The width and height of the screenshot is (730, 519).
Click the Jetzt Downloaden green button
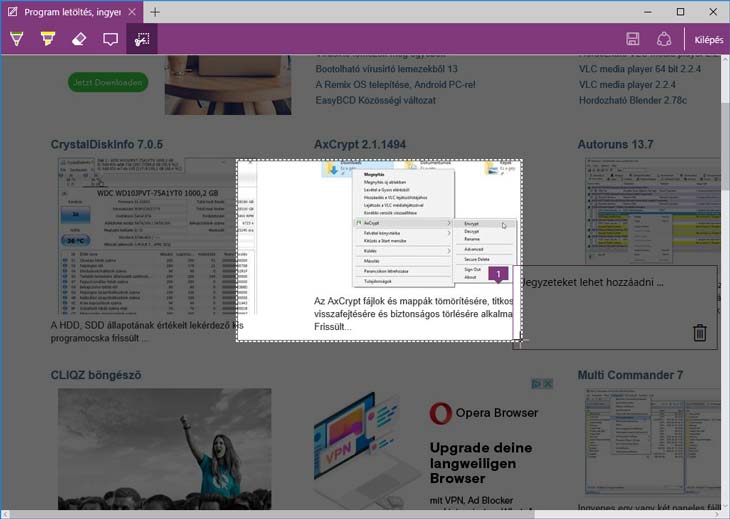[x=108, y=82]
